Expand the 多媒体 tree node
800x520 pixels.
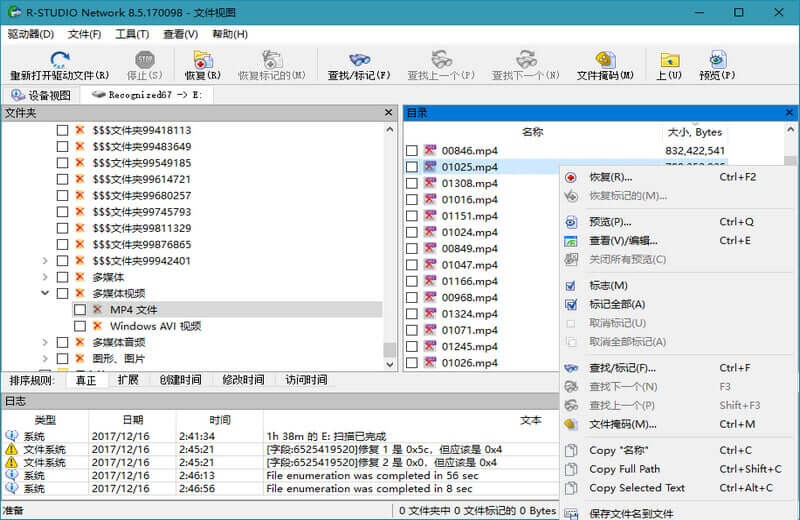pyautogui.click(x=45, y=277)
